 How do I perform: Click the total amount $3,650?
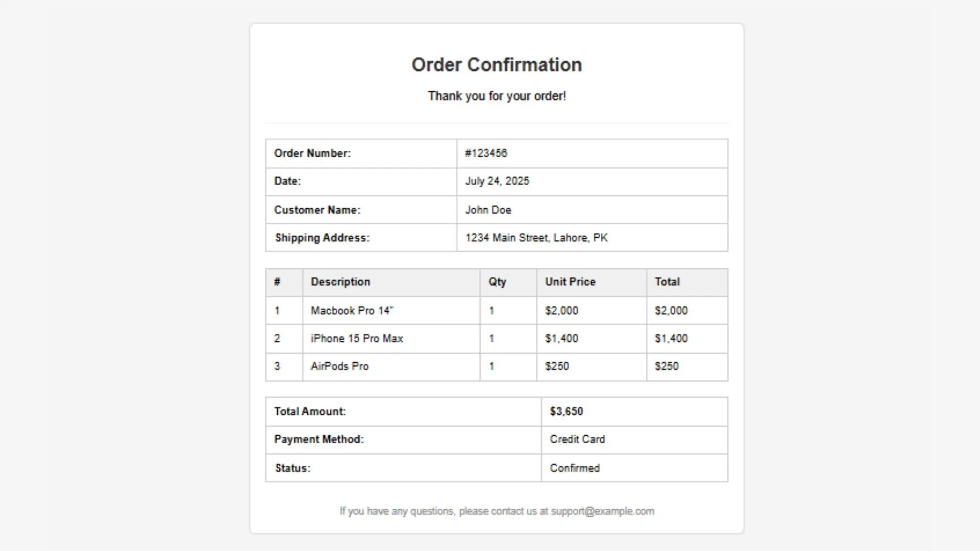pos(566,411)
